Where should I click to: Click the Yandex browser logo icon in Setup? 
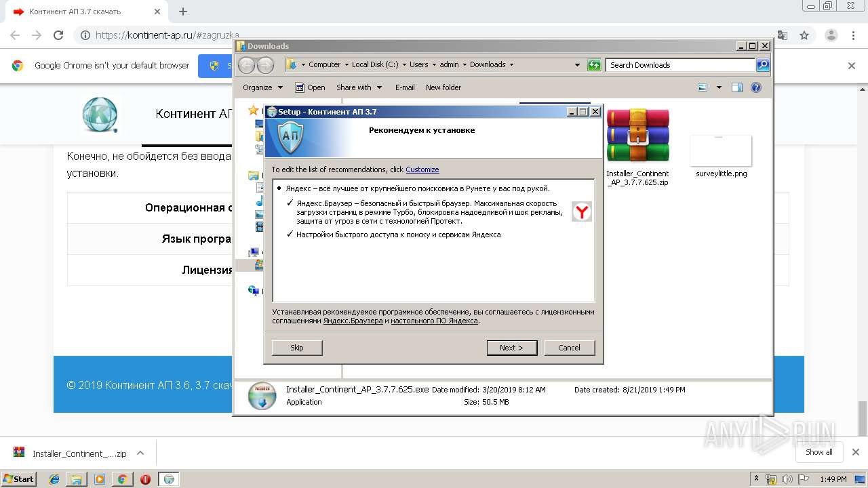[x=581, y=211]
